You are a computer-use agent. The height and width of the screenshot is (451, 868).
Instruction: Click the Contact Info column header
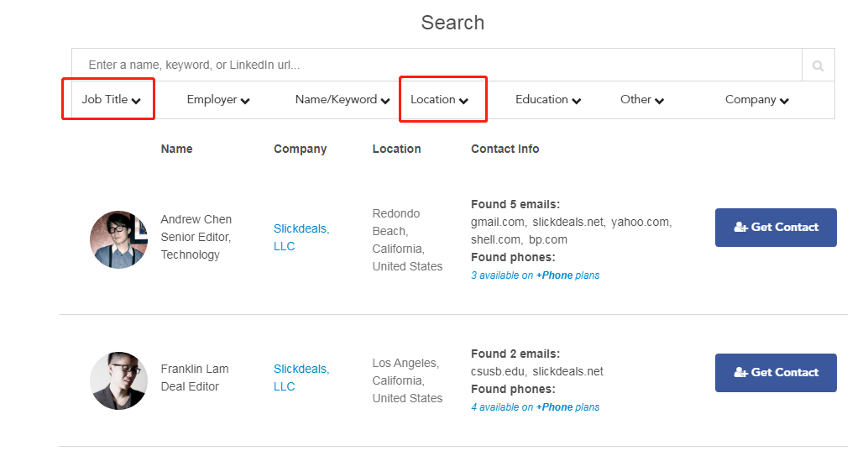point(505,149)
